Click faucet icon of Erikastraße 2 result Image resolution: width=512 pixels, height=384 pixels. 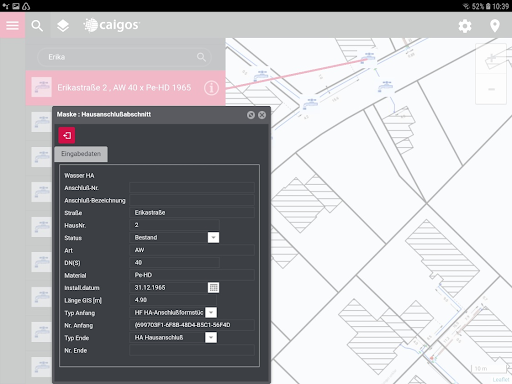click(41, 87)
